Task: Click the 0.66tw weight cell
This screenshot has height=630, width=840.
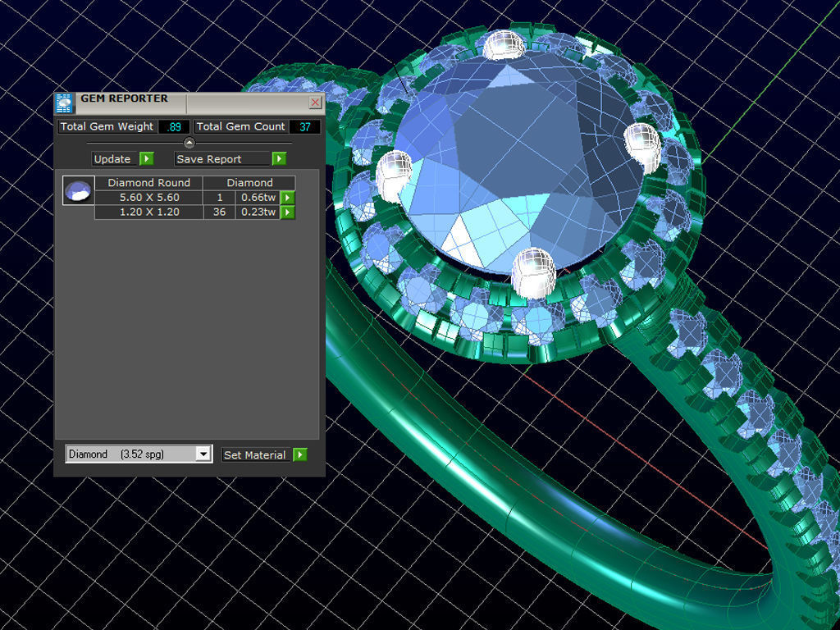Action: [258, 198]
